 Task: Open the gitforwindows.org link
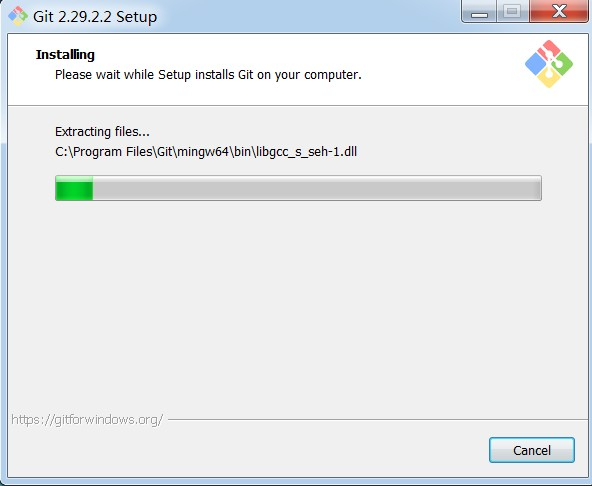pyautogui.click(x=87, y=420)
